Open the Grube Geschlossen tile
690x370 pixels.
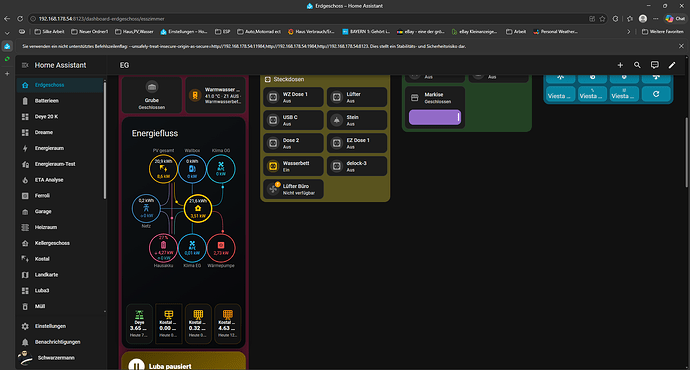click(x=152, y=95)
